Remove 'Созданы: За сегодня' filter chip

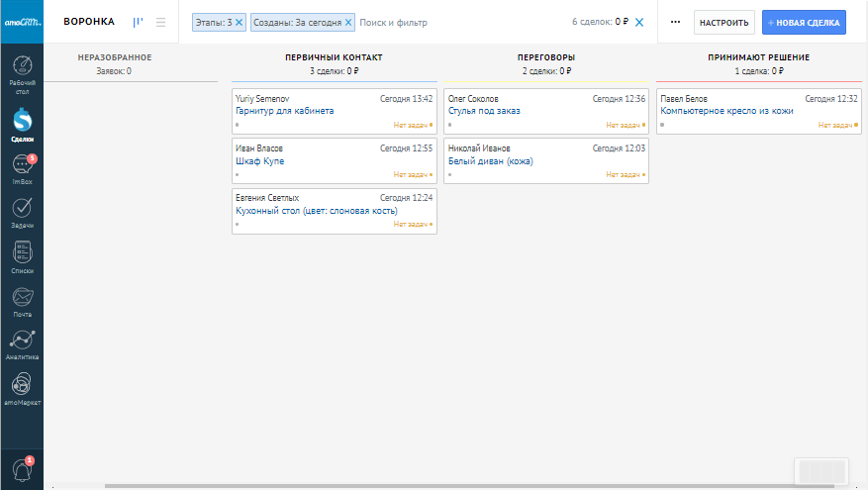tap(348, 22)
